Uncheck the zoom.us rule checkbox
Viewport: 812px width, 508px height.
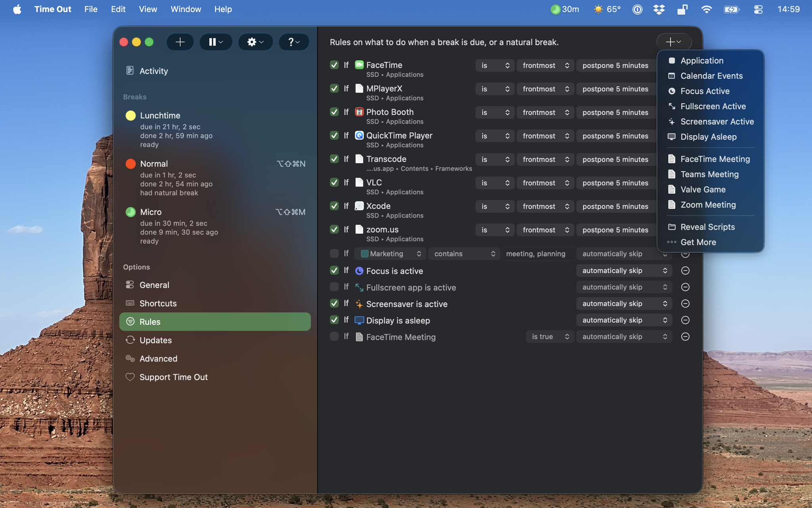[334, 229]
